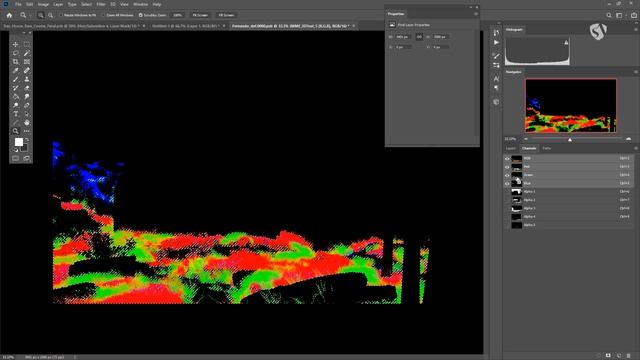Click the Delete current channel icon
Image resolution: width=640 pixels, height=360 pixels.
629,356
